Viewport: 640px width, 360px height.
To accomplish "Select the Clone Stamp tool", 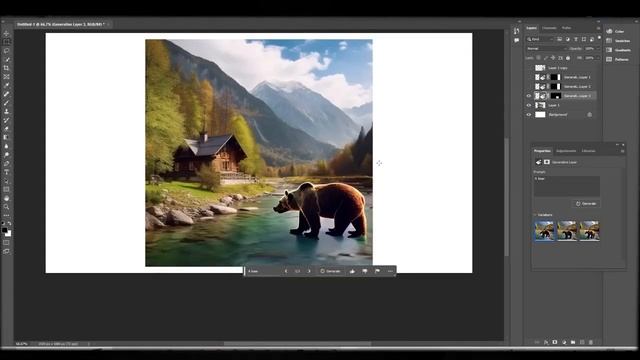I will [x=6, y=111].
